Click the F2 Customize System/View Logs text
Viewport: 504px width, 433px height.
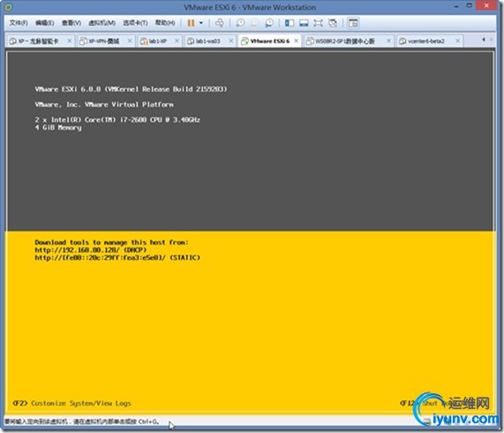[71, 403]
